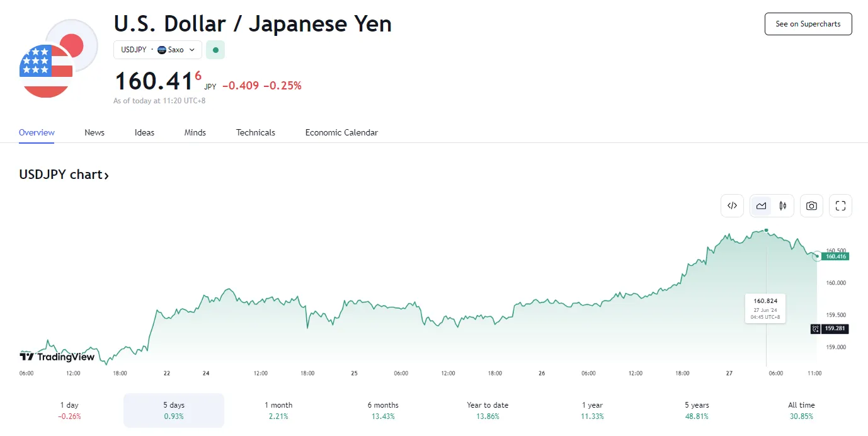The image size is (868, 436).
Task: Switch to the Technicals tab
Action: tap(256, 132)
